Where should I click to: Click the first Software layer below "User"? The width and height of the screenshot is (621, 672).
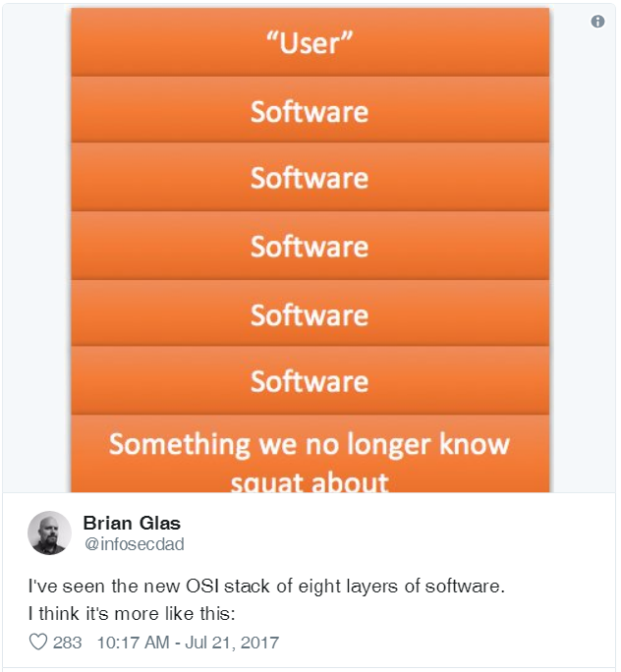[x=310, y=111]
